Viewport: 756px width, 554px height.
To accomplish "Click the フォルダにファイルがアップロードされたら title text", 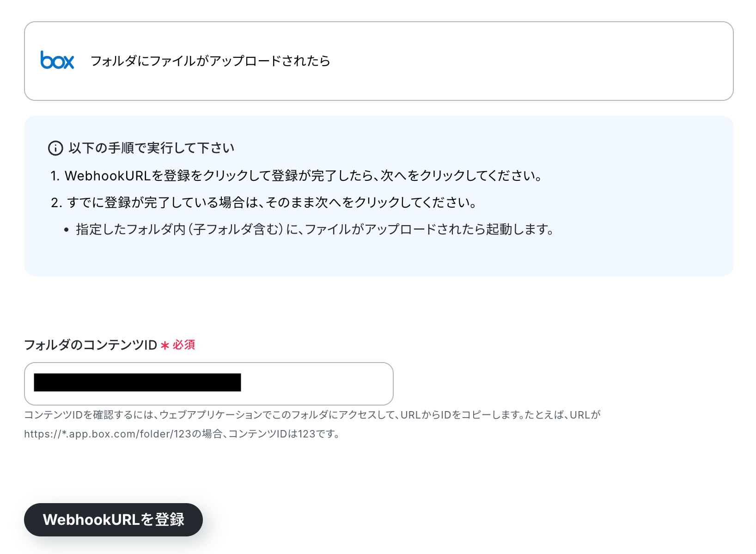I will pos(210,61).
